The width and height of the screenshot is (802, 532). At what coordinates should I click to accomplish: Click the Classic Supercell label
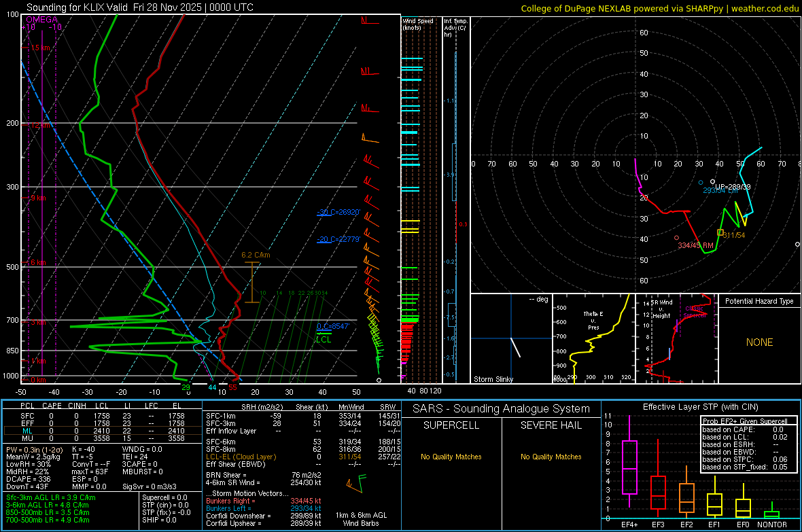pos(694,312)
